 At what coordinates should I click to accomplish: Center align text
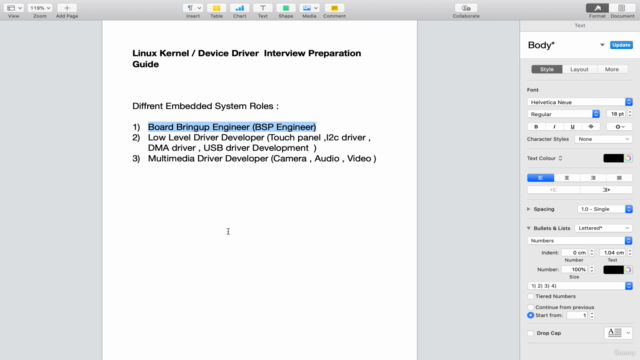point(567,178)
